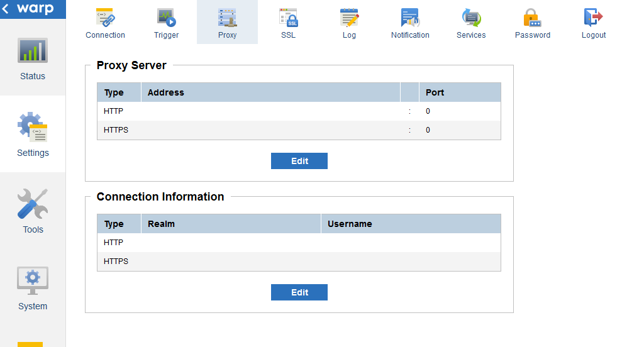This screenshot has height=347, width=644.
Task: Open the Notification settings icon
Action: click(410, 18)
